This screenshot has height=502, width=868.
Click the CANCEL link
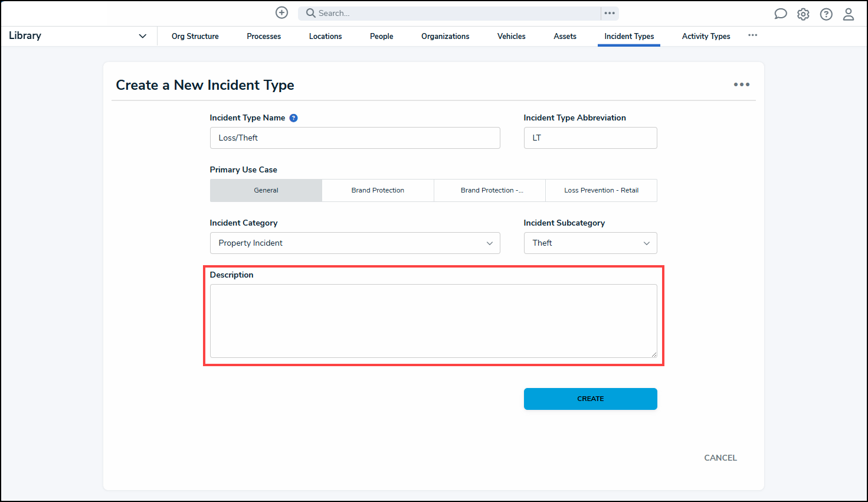[720, 458]
